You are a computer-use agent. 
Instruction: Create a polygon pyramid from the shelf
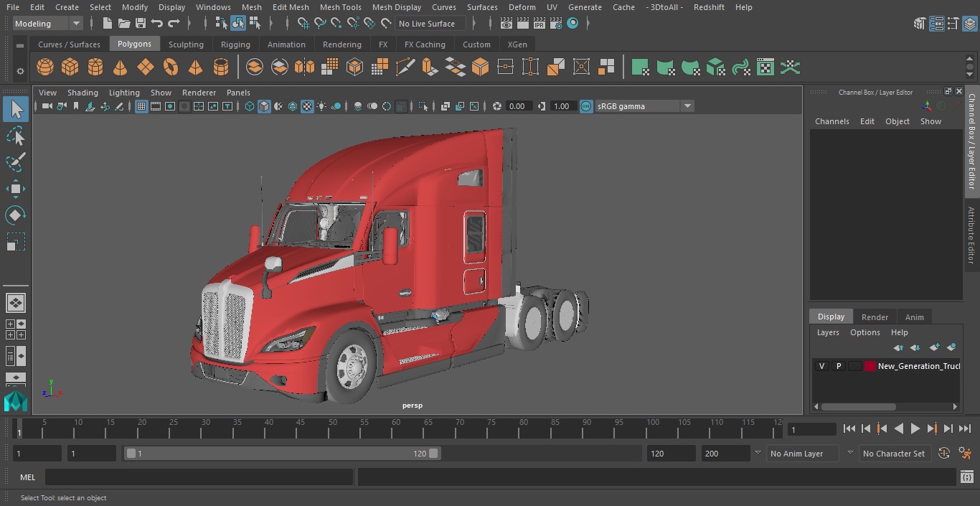[195, 67]
